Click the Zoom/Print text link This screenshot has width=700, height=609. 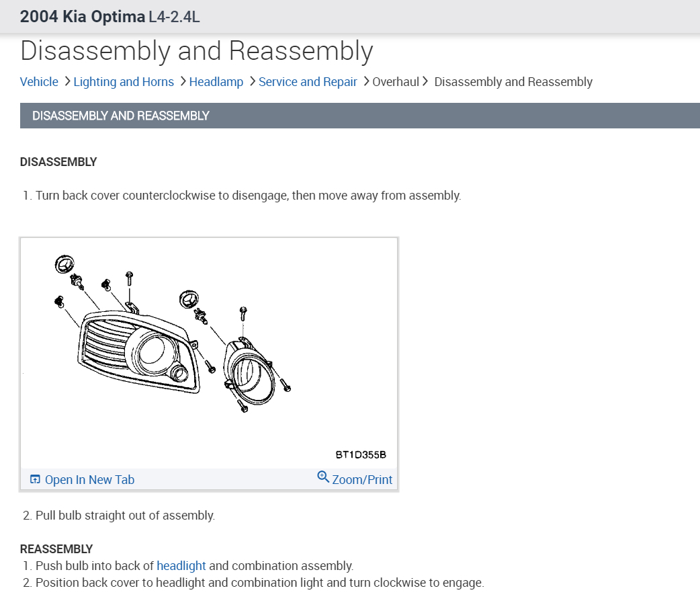pos(362,480)
